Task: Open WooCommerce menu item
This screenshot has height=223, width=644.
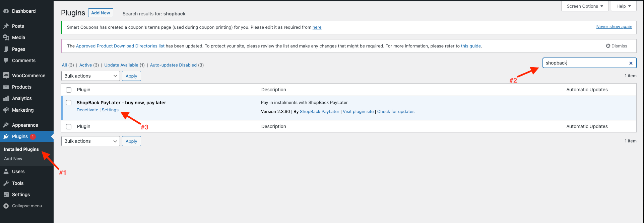Action: click(x=27, y=76)
